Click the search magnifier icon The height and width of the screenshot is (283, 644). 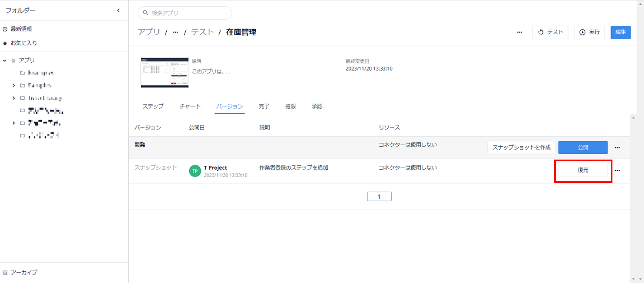(x=145, y=12)
